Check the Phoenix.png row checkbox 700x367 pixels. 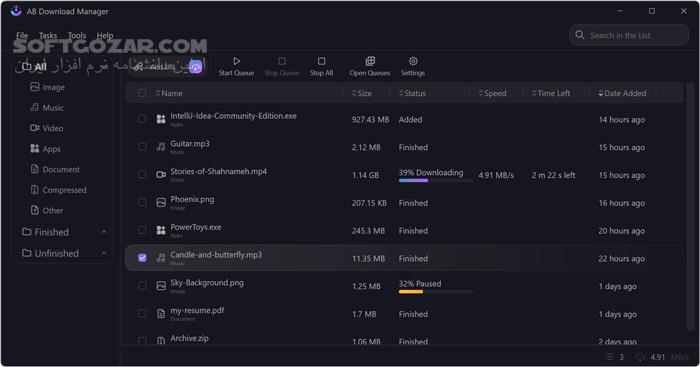coord(142,202)
